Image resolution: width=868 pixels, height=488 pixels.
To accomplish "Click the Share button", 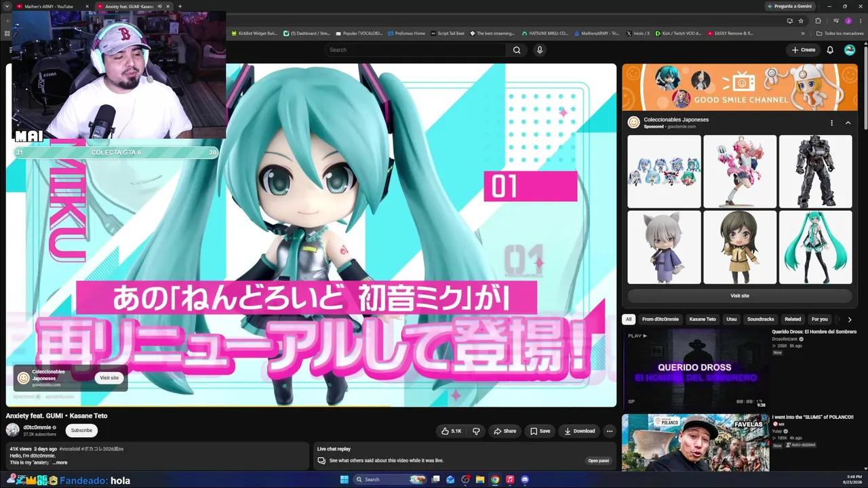I will 505,431.
